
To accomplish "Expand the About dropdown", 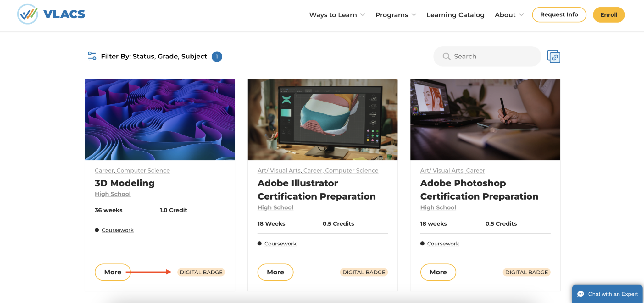I will 508,15.
